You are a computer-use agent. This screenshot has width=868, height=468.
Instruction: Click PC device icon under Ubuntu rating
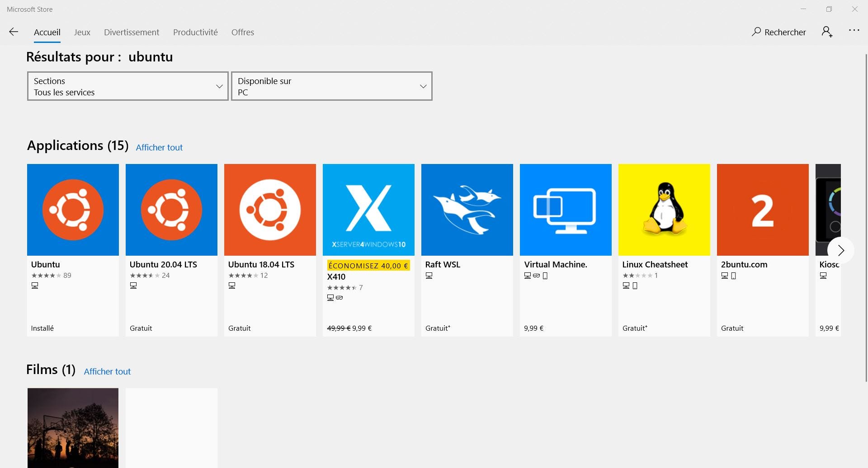click(35, 285)
